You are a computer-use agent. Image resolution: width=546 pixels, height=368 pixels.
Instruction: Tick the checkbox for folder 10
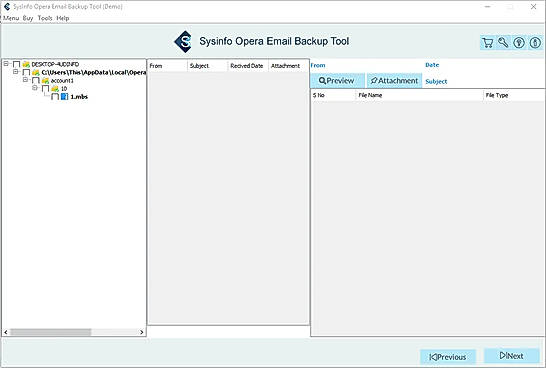click(x=45, y=89)
